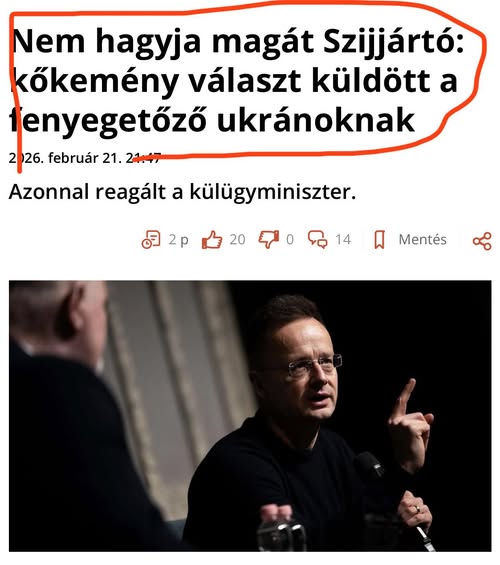
Task: Select the "Mentés" save label
Action: pyautogui.click(x=423, y=239)
